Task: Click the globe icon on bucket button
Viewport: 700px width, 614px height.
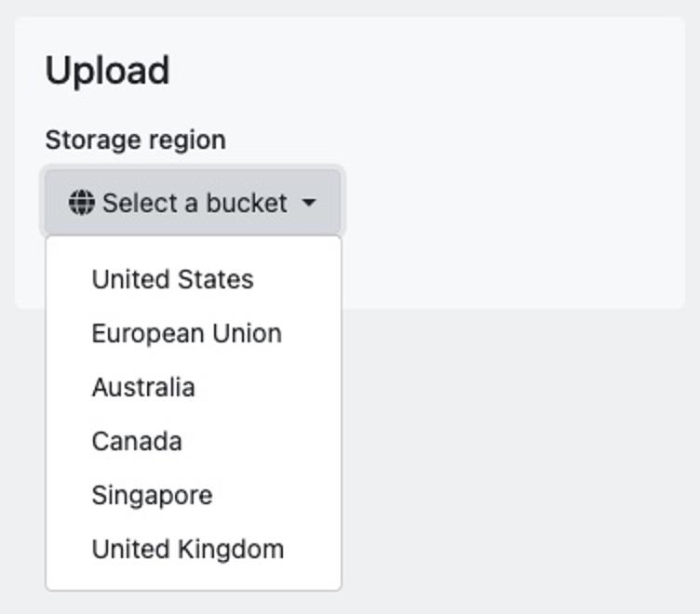Action: pyautogui.click(x=82, y=203)
